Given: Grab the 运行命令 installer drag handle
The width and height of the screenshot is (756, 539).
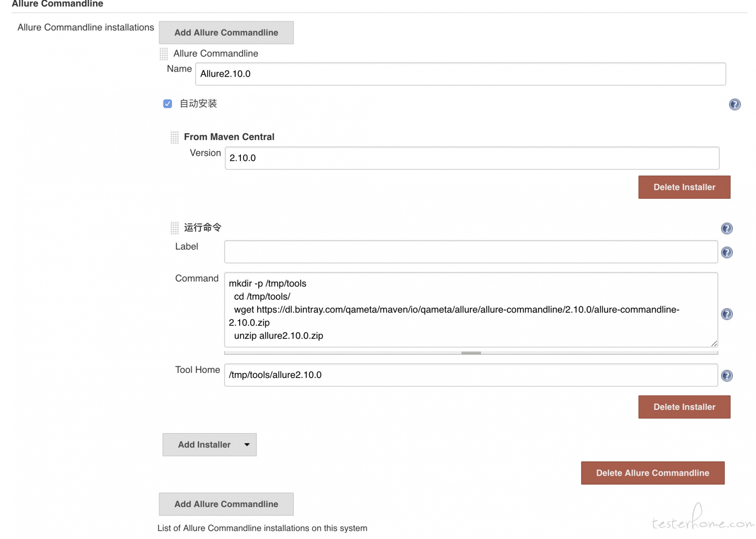Looking at the screenshot, I should (x=174, y=228).
